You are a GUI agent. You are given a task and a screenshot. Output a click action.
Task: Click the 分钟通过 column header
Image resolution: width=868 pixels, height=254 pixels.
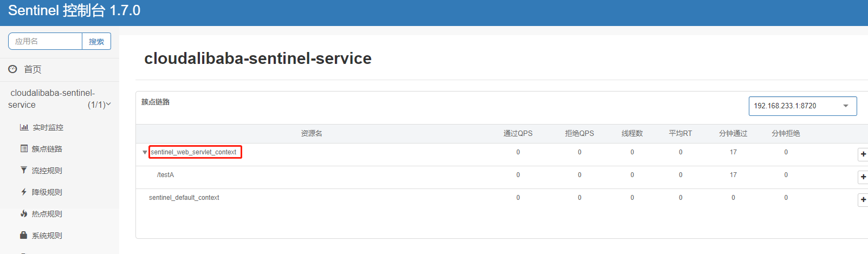pyautogui.click(x=733, y=133)
